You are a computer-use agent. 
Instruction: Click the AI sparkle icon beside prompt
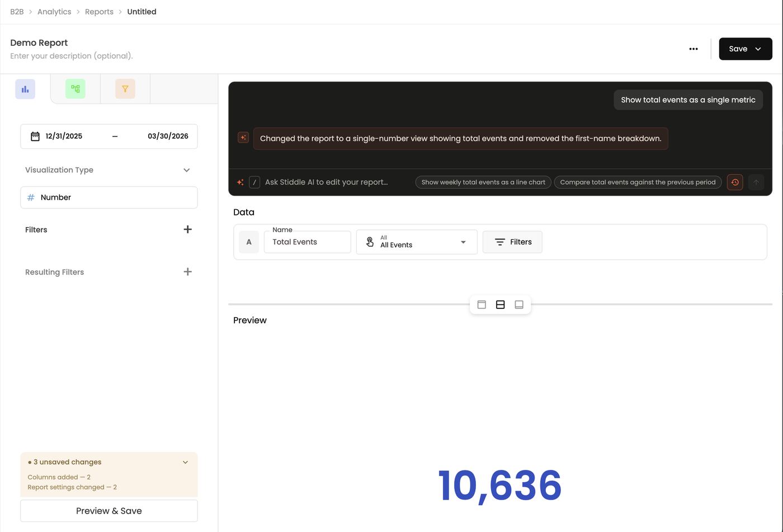[240, 182]
